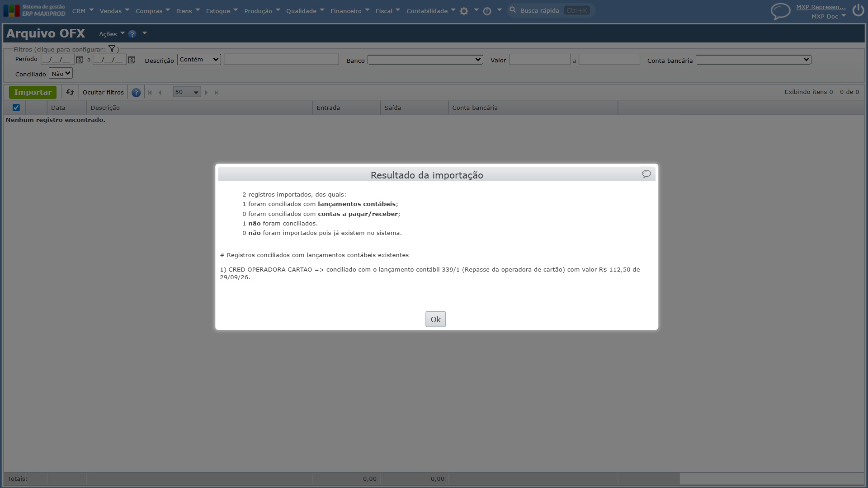868x488 pixels.
Task: Open the Ações menu
Action: tap(112, 34)
